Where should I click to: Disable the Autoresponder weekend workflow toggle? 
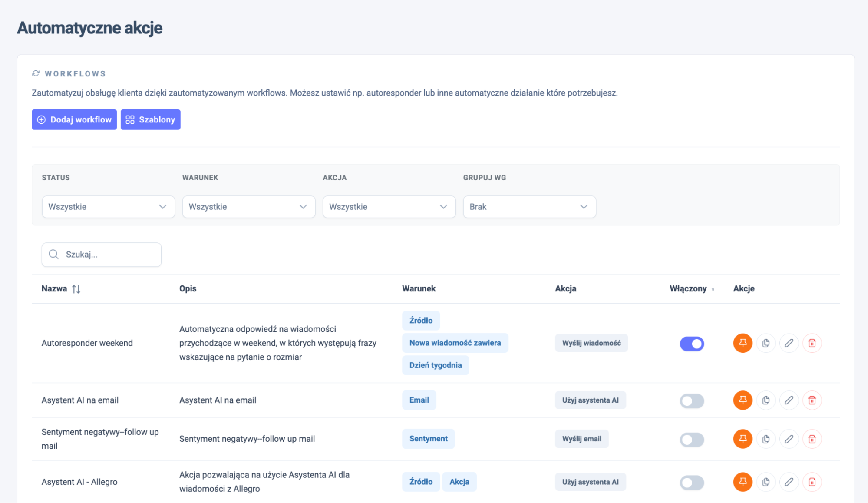692,344
